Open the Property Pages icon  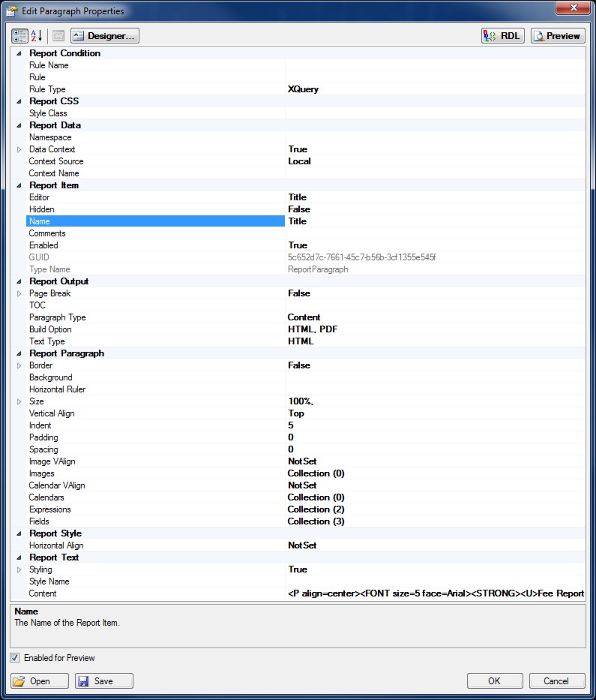(x=58, y=36)
